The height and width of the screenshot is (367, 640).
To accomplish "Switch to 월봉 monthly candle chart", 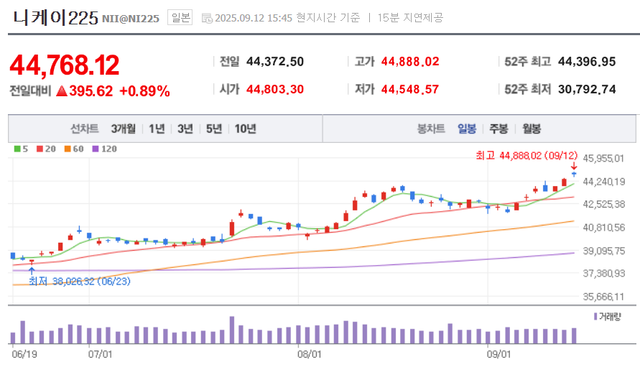I will tap(532, 129).
